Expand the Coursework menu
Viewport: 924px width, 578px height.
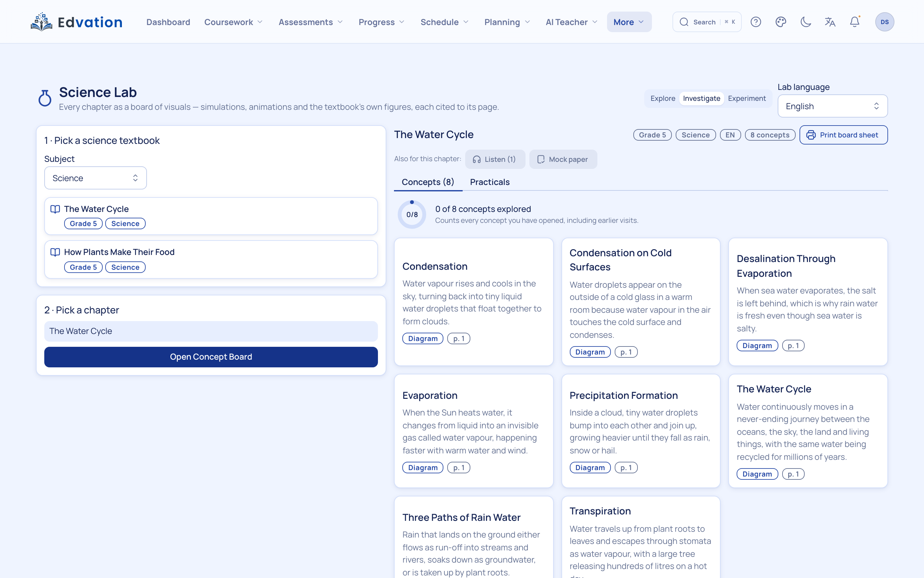click(x=233, y=22)
